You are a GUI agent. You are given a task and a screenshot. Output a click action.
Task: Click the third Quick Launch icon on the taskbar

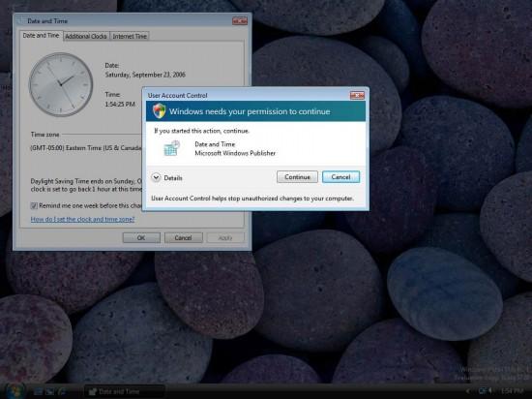62,391
